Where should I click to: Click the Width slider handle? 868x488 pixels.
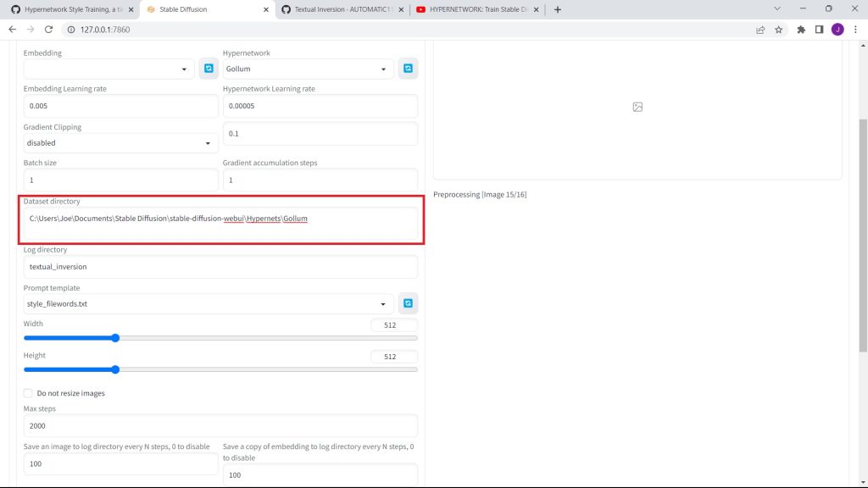[115, 338]
